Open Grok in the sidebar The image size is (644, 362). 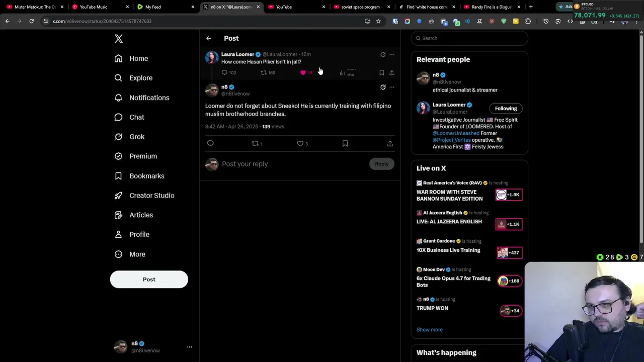(129, 137)
